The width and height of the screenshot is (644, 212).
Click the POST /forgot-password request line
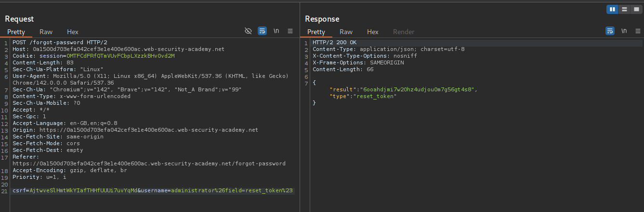coord(60,42)
